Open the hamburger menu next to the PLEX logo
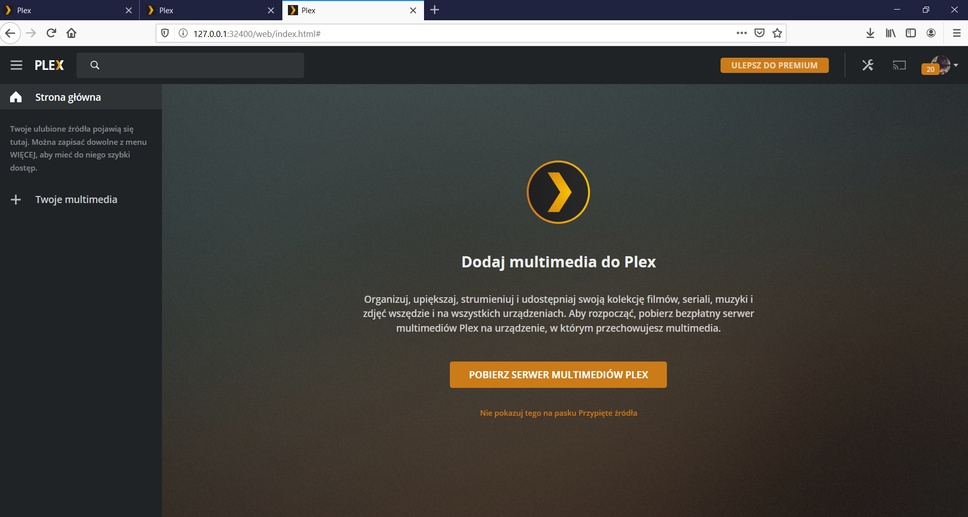The image size is (968, 517). click(16, 65)
